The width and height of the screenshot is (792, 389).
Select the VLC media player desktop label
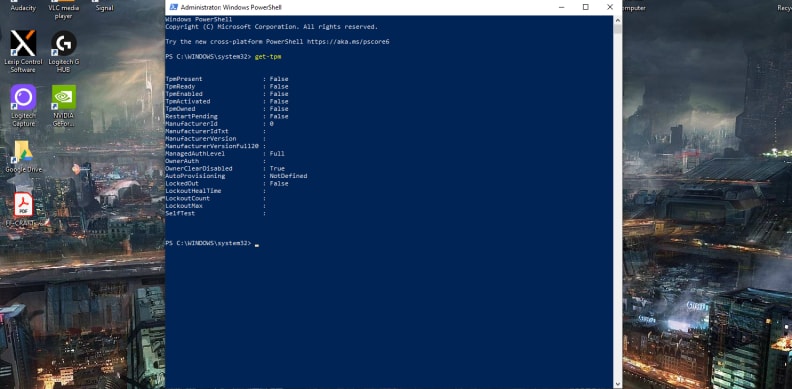pyautogui.click(x=64, y=12)
